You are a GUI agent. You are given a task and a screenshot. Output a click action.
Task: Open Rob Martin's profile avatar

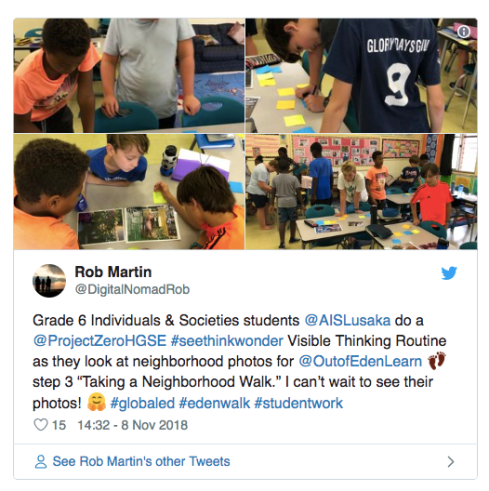pyautogui.click(x=49, y=281)
